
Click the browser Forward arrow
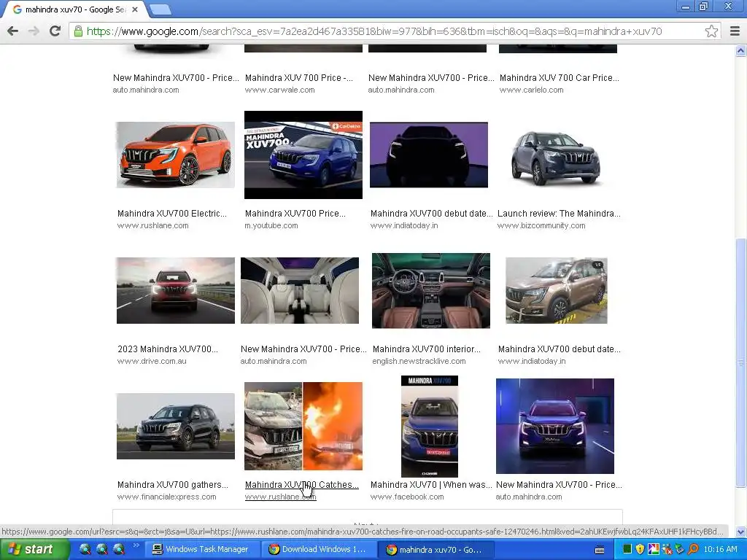(34, 31)
